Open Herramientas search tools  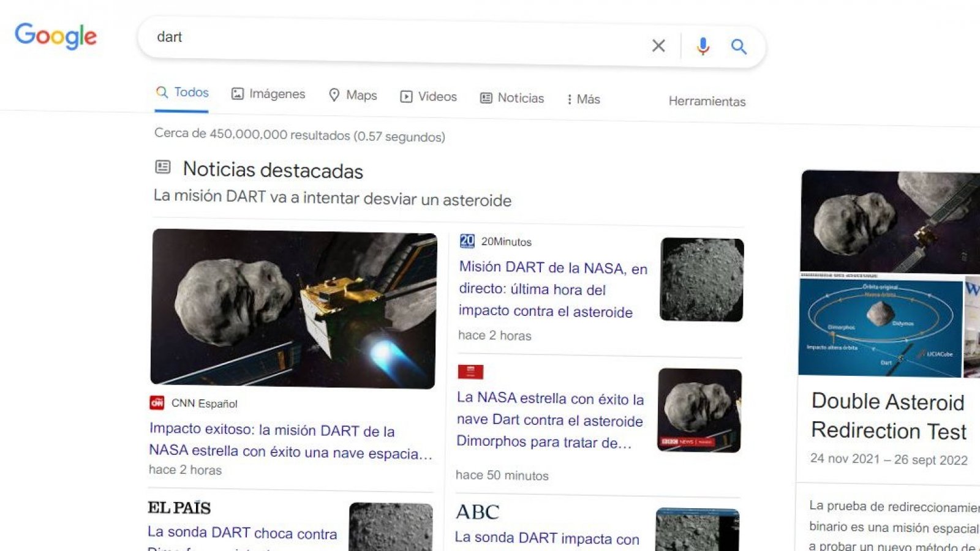707,101
